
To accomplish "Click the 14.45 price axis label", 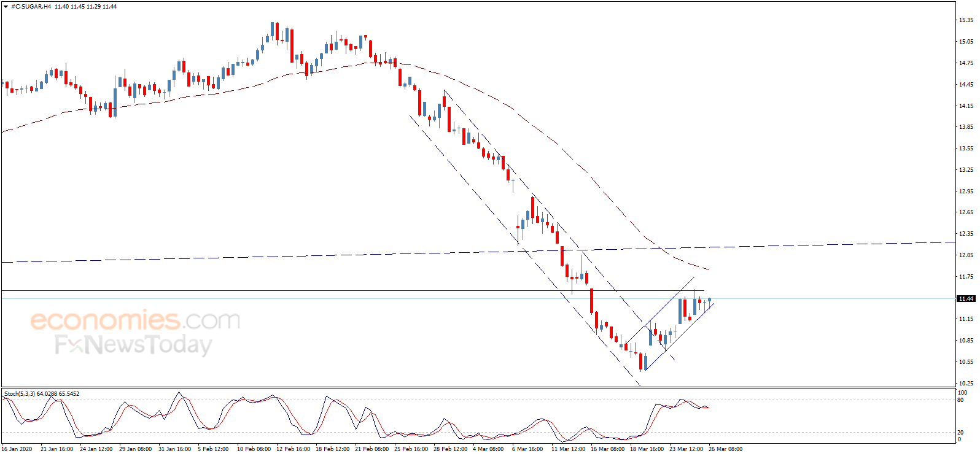I will point(966,85).
